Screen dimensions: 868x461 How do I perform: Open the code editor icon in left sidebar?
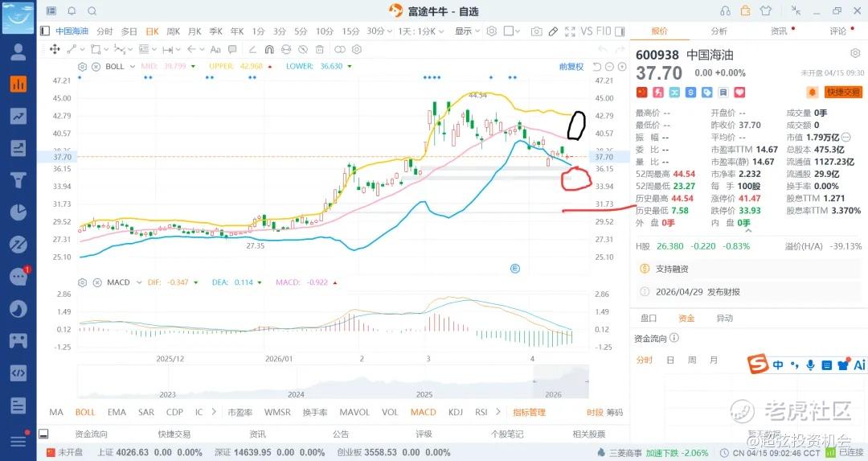tap(18, 373)
